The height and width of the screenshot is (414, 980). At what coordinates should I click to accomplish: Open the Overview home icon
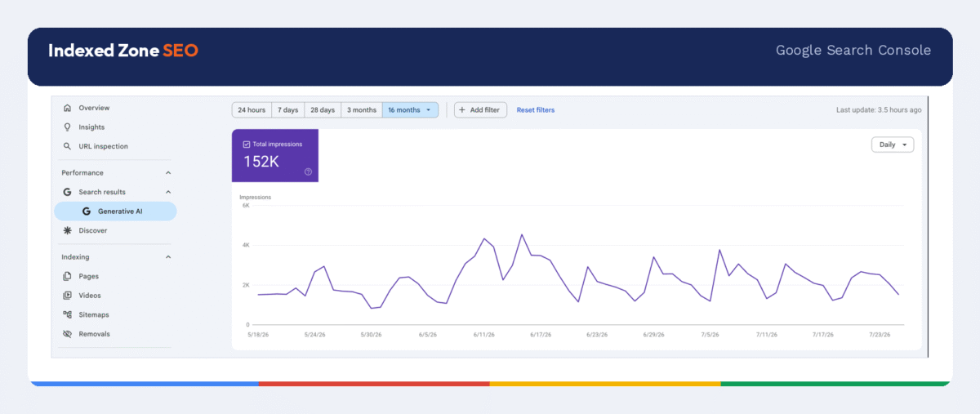coord(67,108)
